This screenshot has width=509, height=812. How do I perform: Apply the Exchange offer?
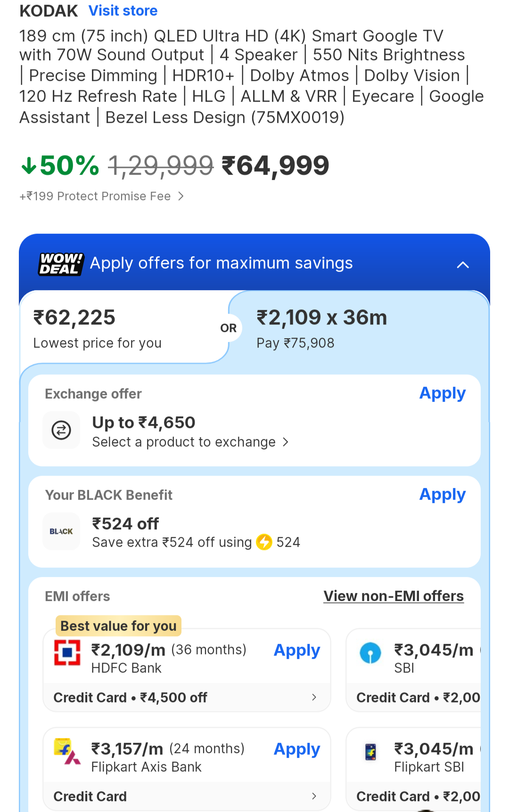click(x=442, y=393)
